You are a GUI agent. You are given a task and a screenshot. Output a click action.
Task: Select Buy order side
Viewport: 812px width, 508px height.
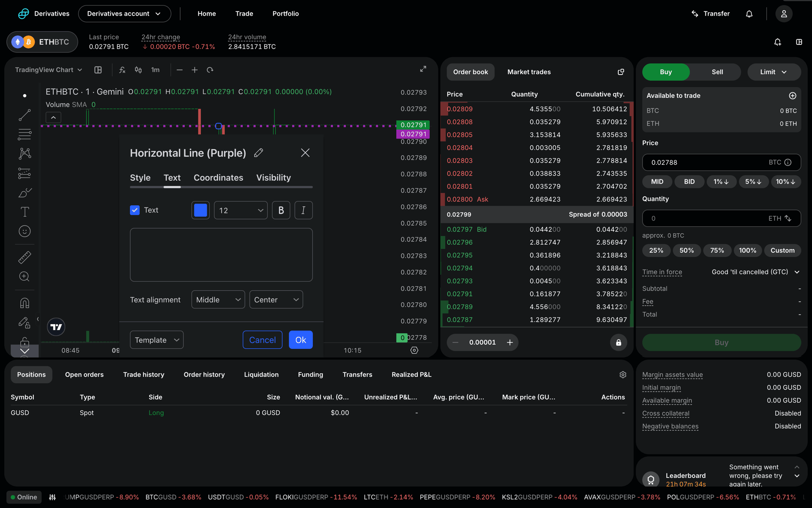tap(666, 72)
